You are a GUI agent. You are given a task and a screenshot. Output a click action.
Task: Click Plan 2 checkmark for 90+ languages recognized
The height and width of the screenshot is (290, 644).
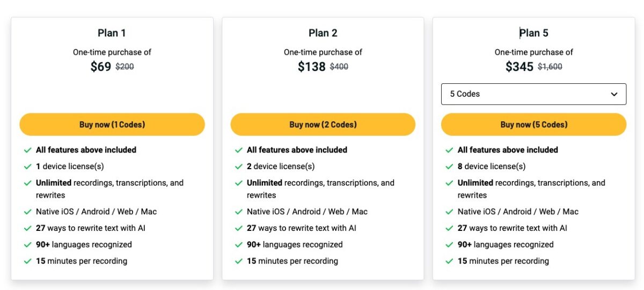[x=238, y=245]
